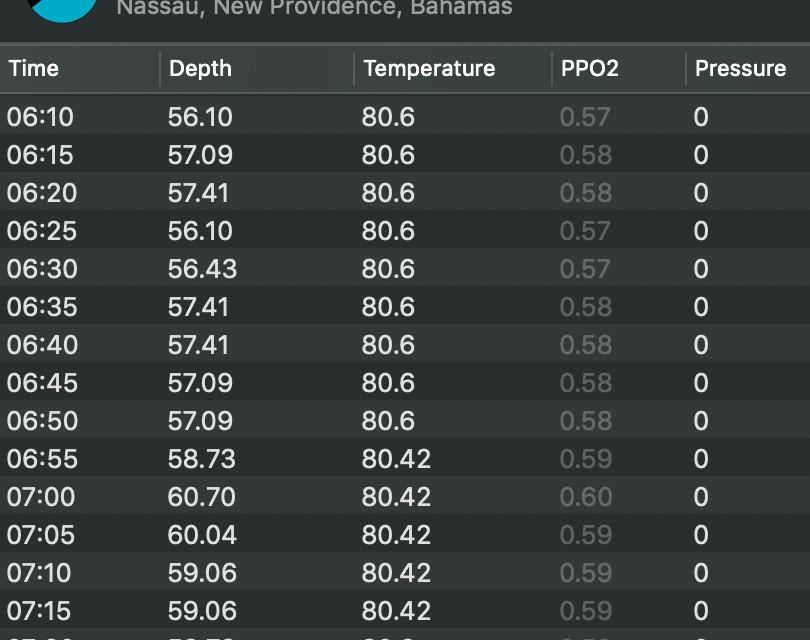
Task: Select the temperature cell in the 06:55 row
Action: 396,459
